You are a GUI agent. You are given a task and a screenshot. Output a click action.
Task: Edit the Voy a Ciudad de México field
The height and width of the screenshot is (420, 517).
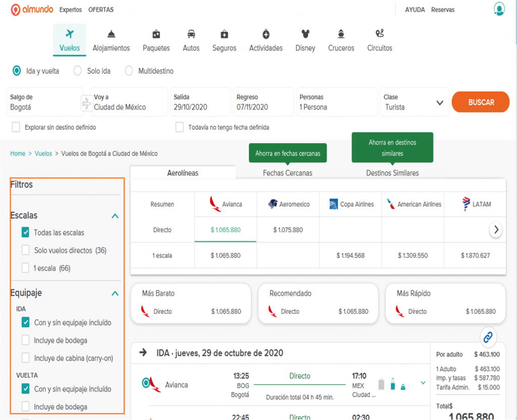click(129, 102)
